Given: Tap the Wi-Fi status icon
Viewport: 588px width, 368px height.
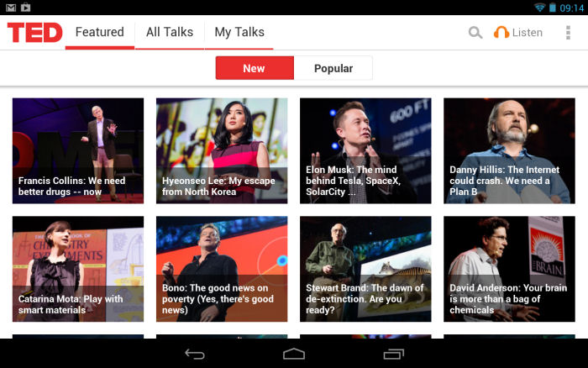Looking at the screenshot, I should pyautogui.click(x=538, y=8).
